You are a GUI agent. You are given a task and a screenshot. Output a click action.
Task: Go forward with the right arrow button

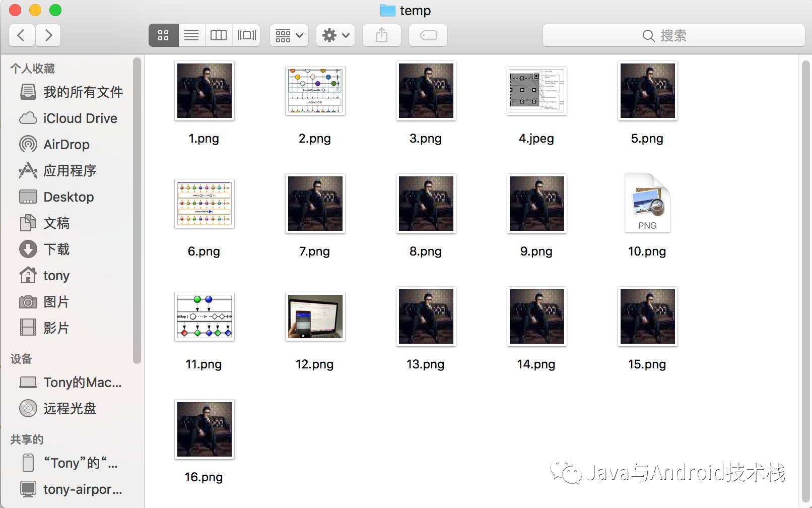(x=48, y=35)
